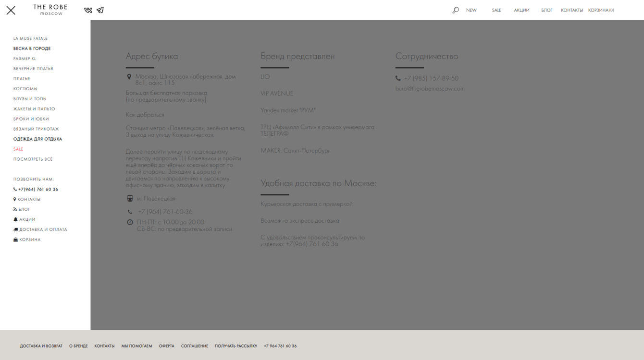The image size is (644, 360).
Task: Click the ПН-ПТ: с 10.00 до 20.00 hours text
Action: pyautogui.click(x=171, y=222)
